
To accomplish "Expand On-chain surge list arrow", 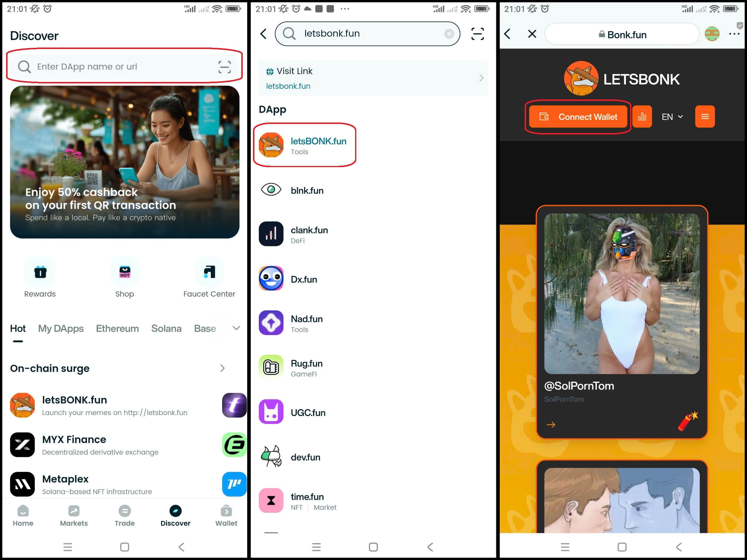I will 222,368.
